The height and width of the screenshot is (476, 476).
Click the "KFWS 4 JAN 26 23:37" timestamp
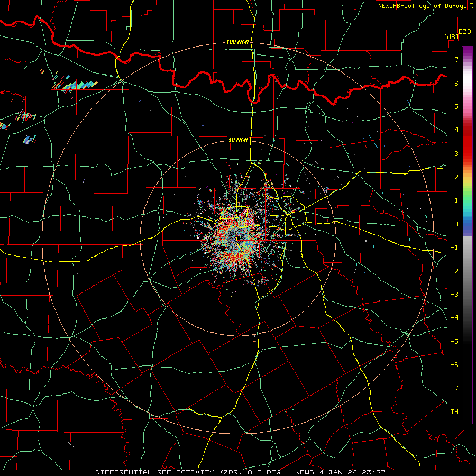coord(340,472)
